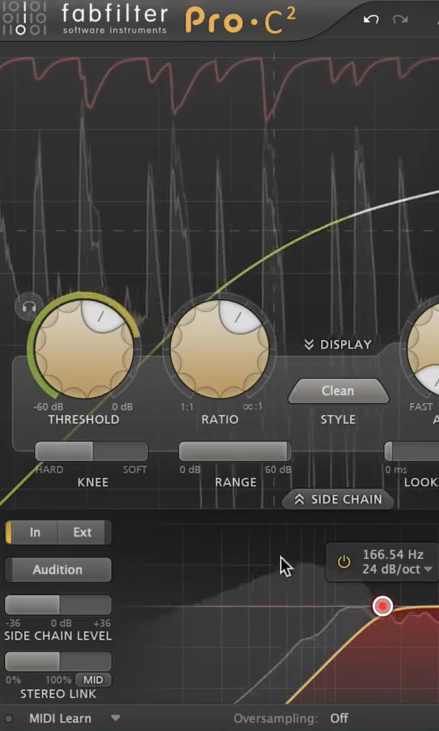Click the Lookahead slider
This screenshot has height=731, width=439.
[411, 451]
